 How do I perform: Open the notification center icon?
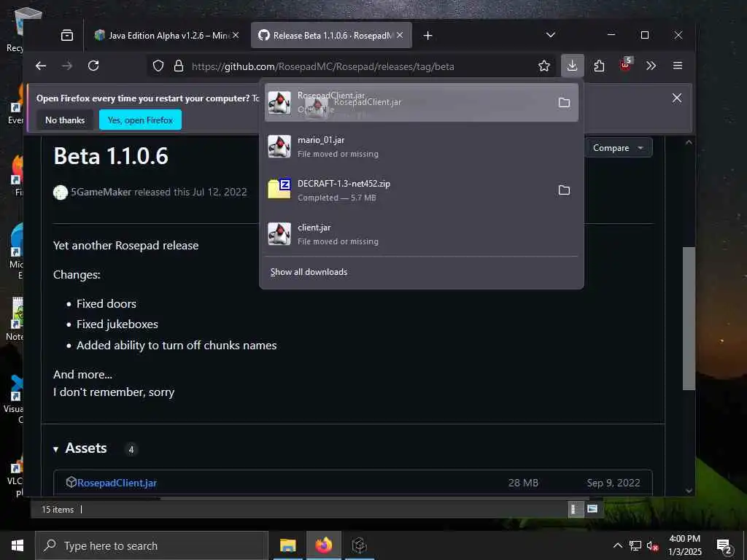point(724,546)
